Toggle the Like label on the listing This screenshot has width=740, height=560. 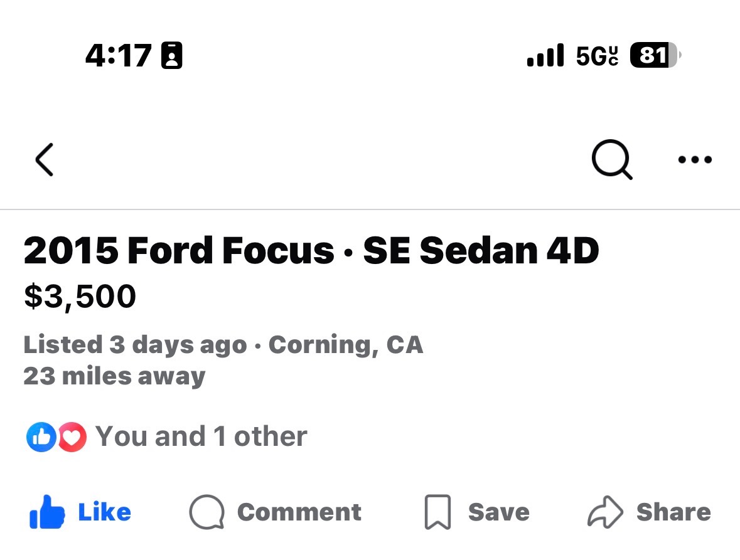[x=104, y=512]
